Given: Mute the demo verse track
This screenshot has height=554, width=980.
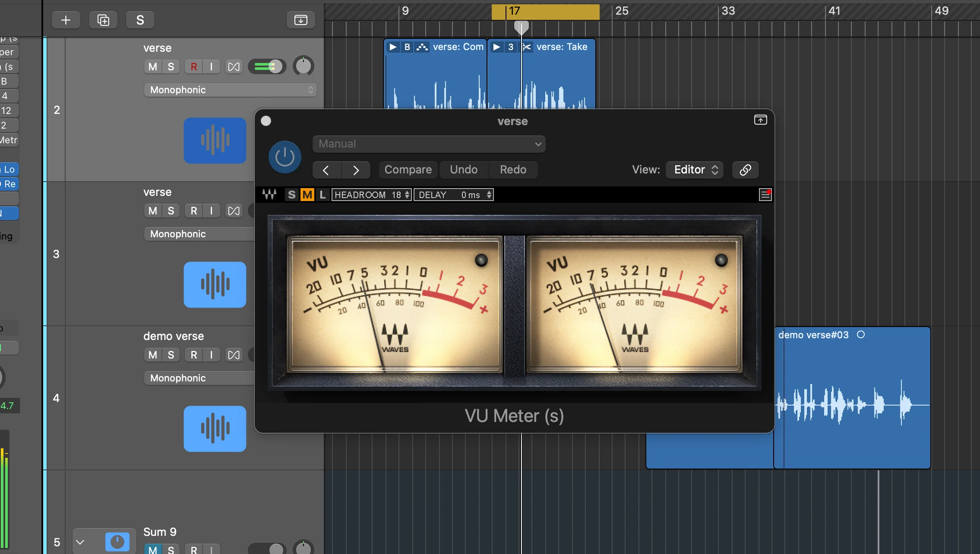Looking at the screenshot, I should point(152,355).
